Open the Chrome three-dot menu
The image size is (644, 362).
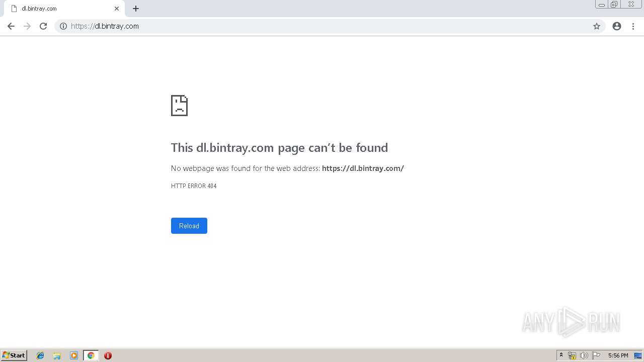[x=633, y=26]
